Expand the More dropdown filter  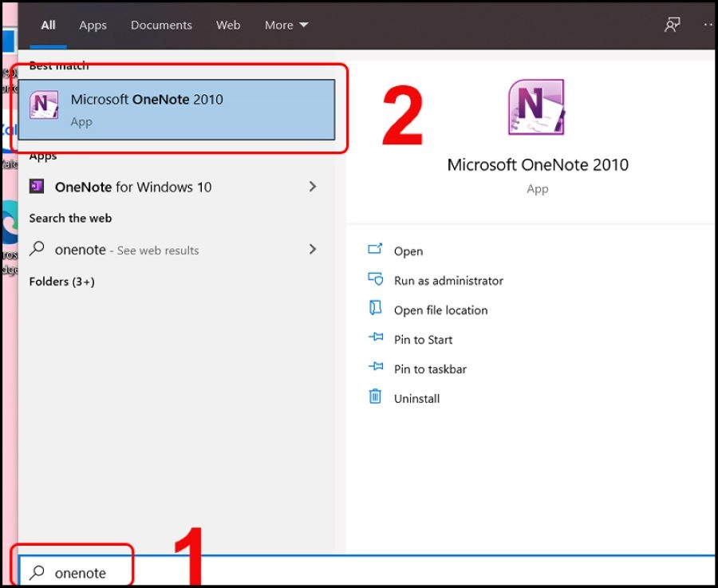(x=286, y=25)
